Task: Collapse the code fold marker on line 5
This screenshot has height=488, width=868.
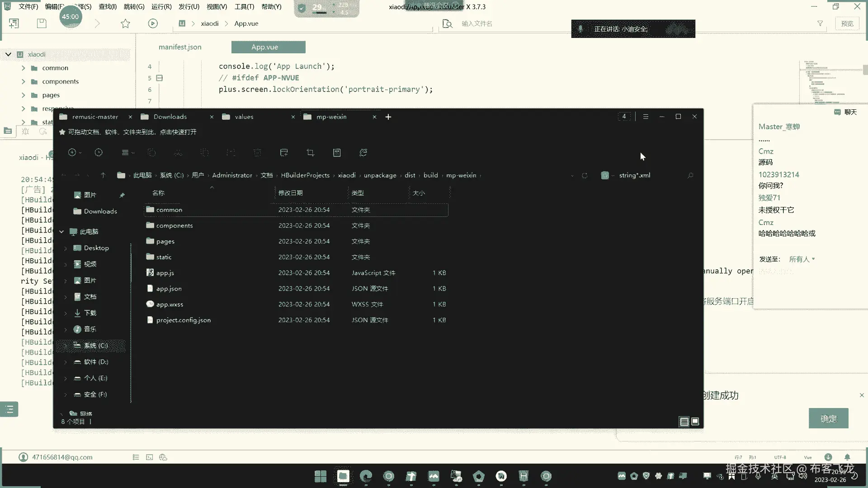Action: 160,78
